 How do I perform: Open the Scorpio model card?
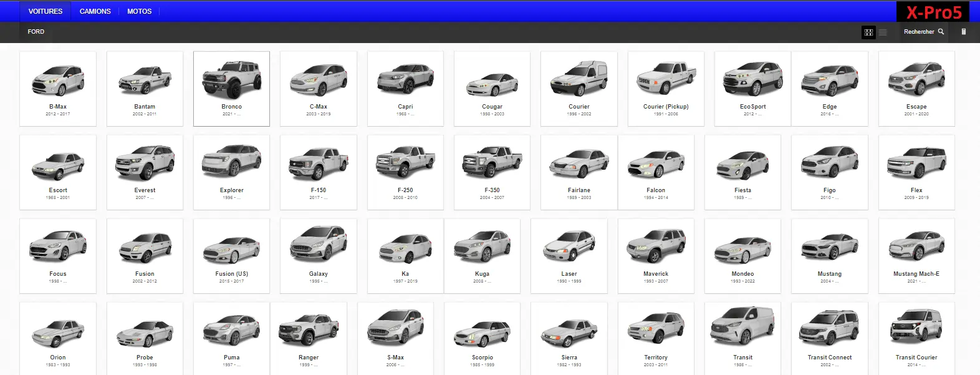pyautogui.click(x=482, y=339)
